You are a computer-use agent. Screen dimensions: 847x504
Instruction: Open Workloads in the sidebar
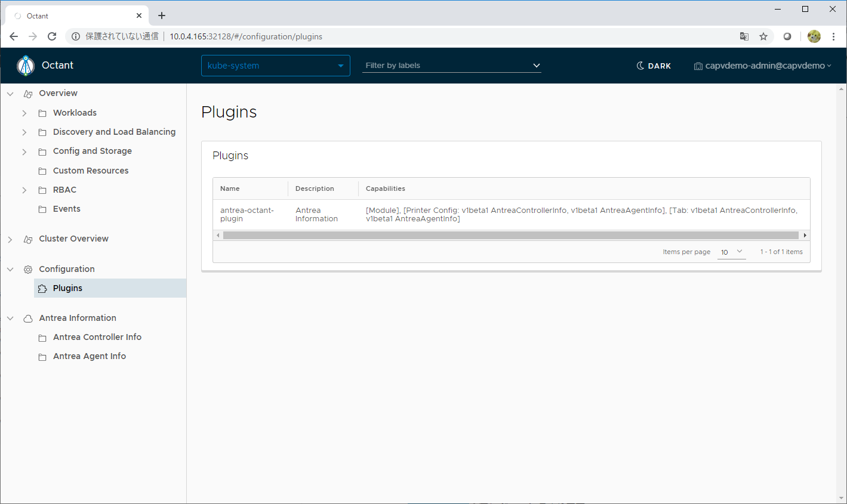point(75,113)
